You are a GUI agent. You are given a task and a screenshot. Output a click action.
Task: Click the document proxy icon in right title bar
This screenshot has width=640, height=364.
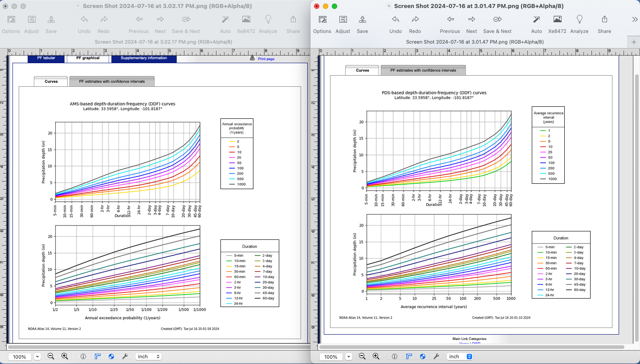[388, 6]
